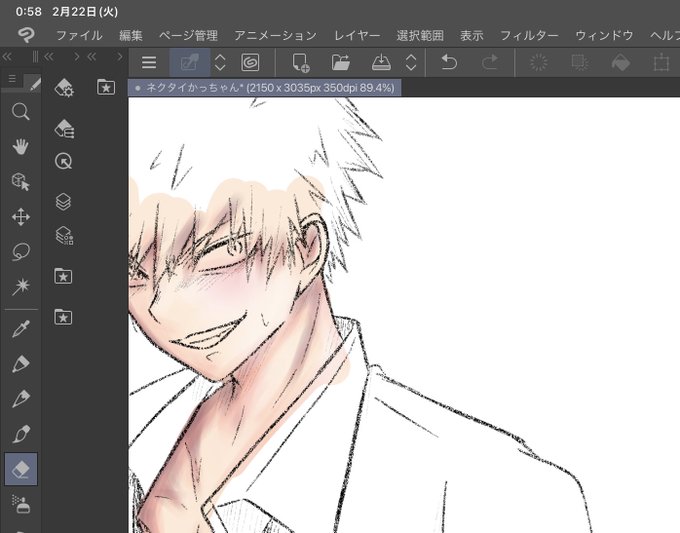Open the 編集 menu
Screen dimensions: 680x533
131,35
